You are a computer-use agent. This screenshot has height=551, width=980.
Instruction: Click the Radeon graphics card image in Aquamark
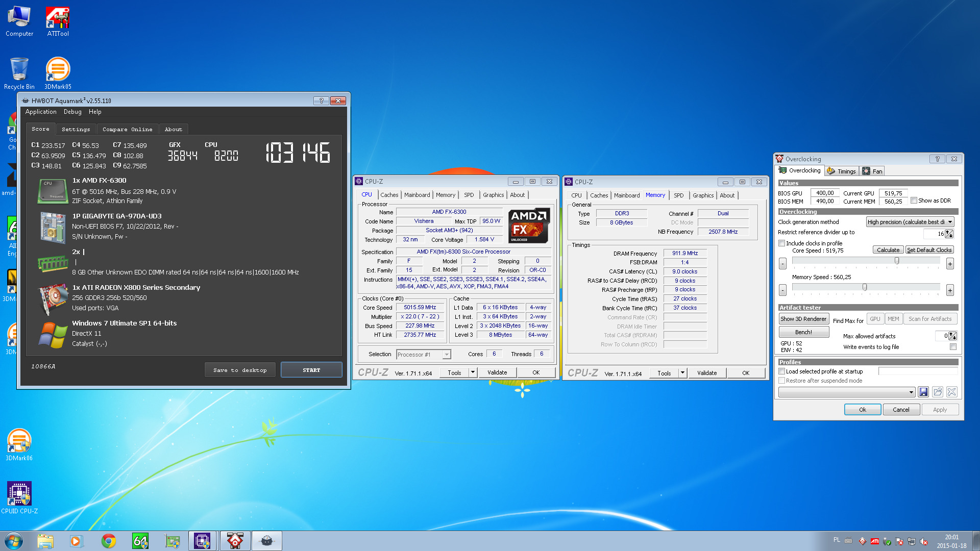53,299
